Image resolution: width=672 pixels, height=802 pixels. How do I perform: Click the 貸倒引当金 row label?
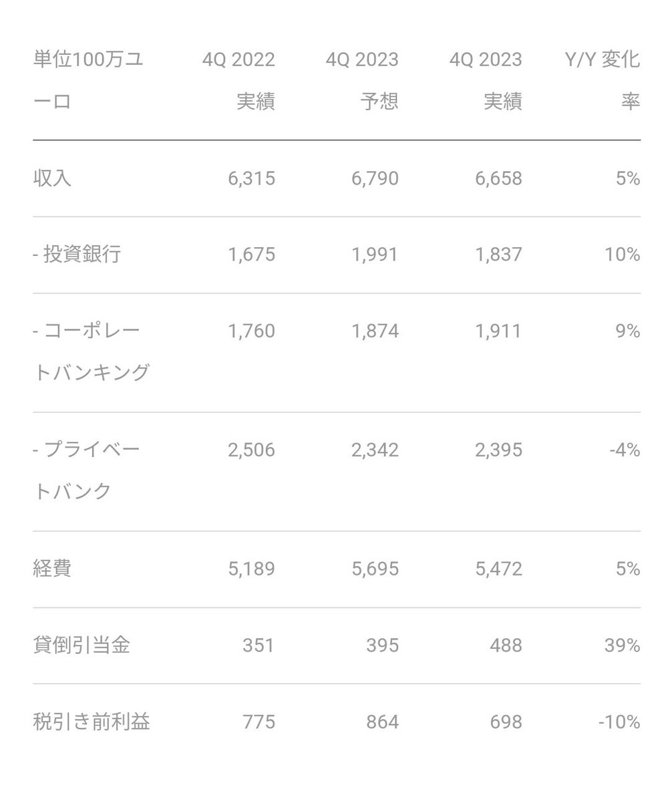[81, 645]
